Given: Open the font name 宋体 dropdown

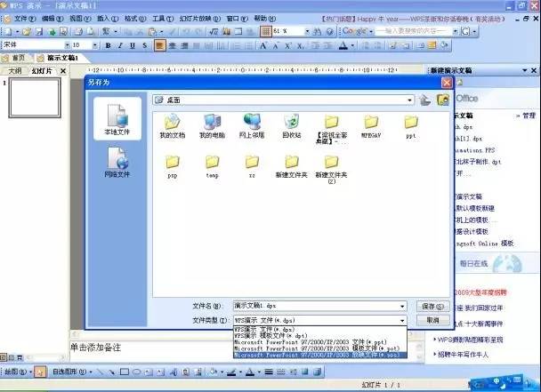Looking at the screenshot, I should [x=67, y=45].
